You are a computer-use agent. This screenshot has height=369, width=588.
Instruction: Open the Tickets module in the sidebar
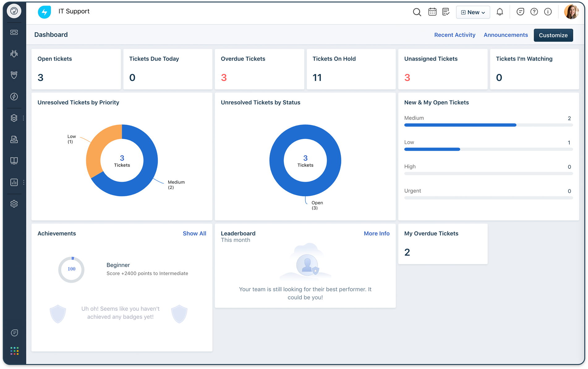pos(14,32)
